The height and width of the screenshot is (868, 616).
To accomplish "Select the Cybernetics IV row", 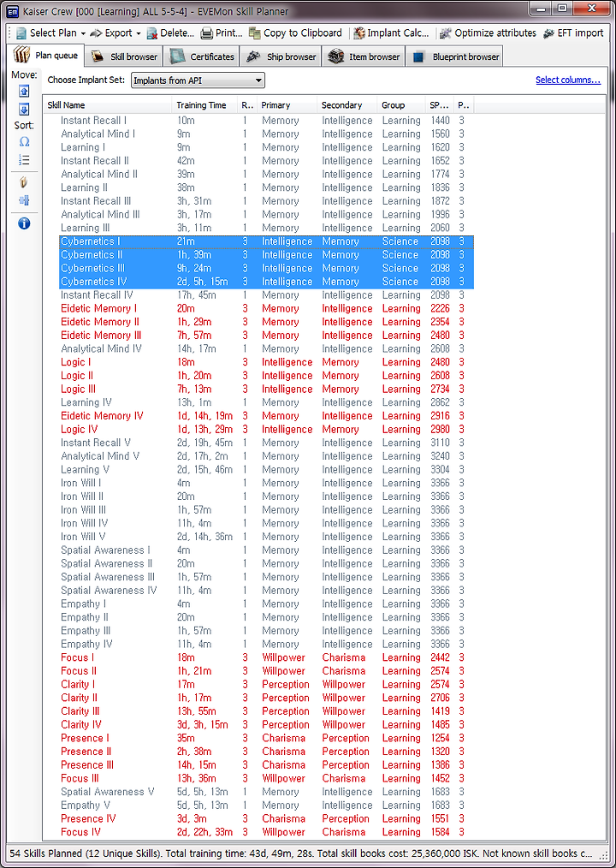I will pos(266,282).
